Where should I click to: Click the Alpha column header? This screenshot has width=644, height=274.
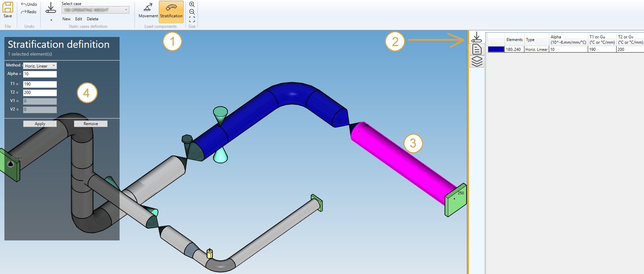pos(568,40)
